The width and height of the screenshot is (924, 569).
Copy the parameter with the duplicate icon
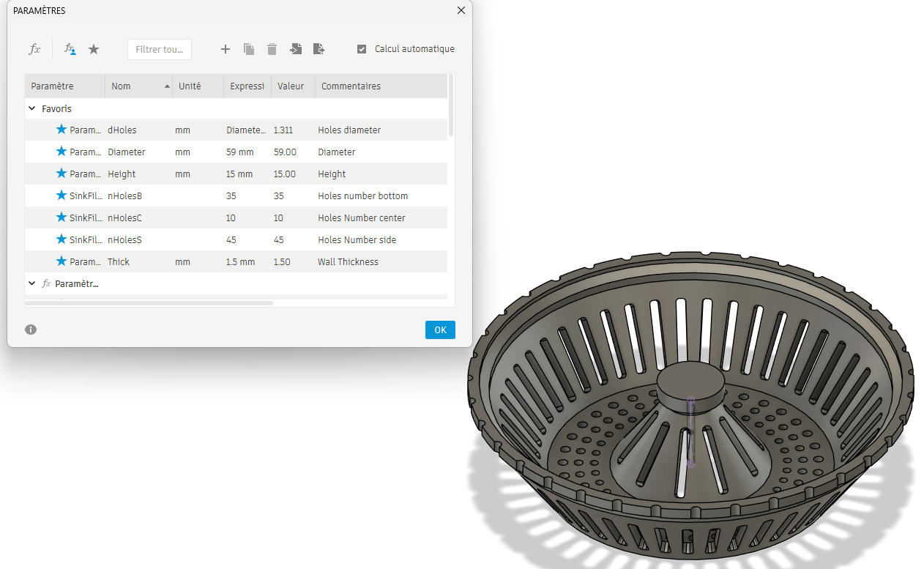coord(249,49)
